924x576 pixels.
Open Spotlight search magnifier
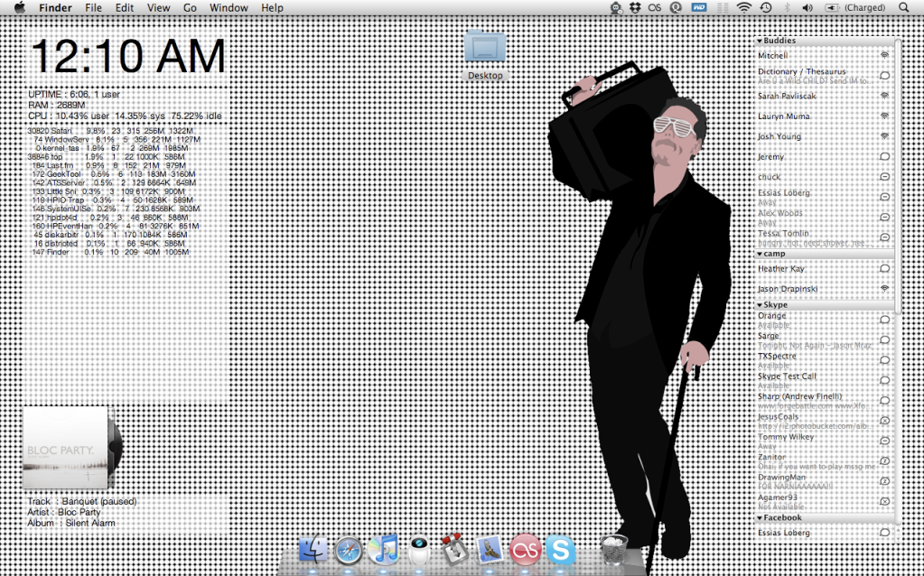click(904, 7)
